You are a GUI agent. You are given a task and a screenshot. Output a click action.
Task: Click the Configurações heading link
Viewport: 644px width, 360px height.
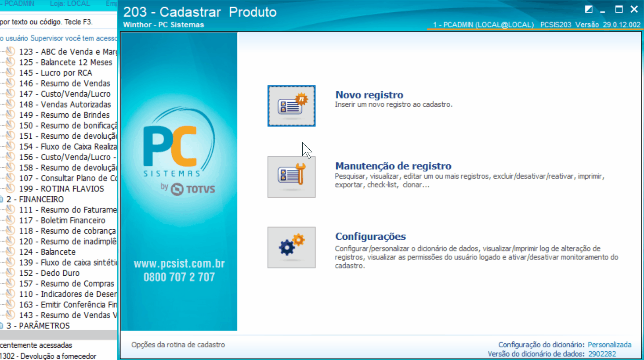[x=370, y=237]
